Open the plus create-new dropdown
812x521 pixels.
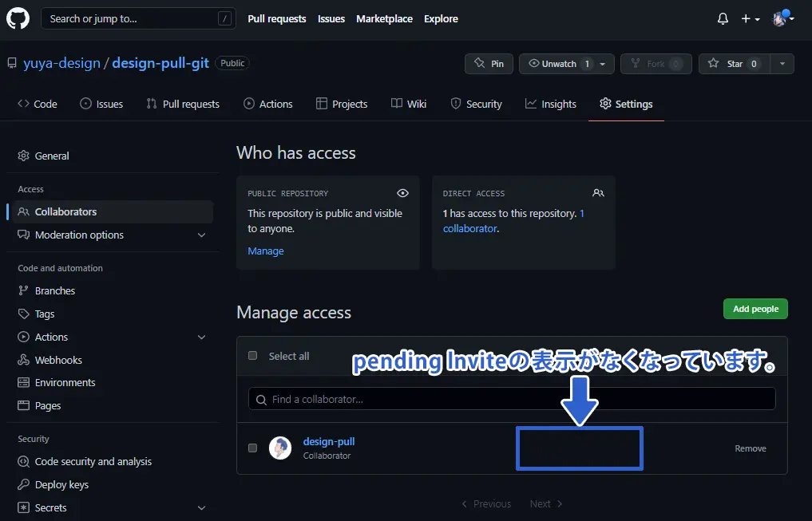(x=750, y=18)
